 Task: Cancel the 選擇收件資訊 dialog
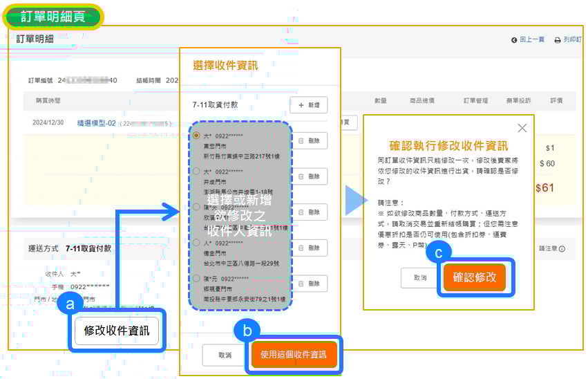click(x=225, y=355)
